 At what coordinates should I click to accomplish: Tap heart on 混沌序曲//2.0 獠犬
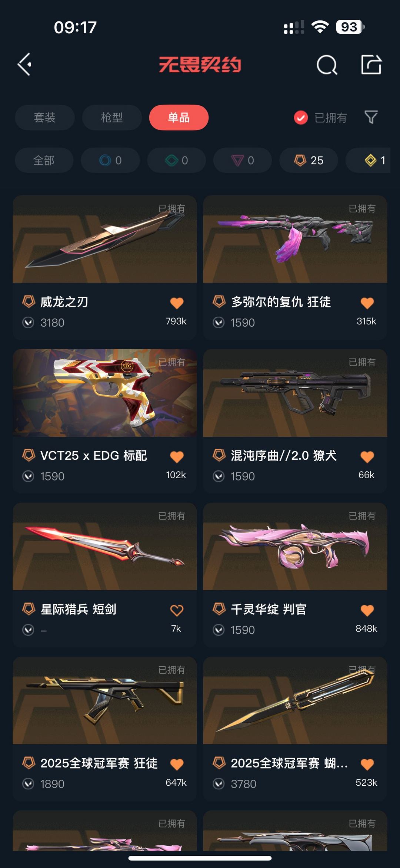click(x=367, y=457)
